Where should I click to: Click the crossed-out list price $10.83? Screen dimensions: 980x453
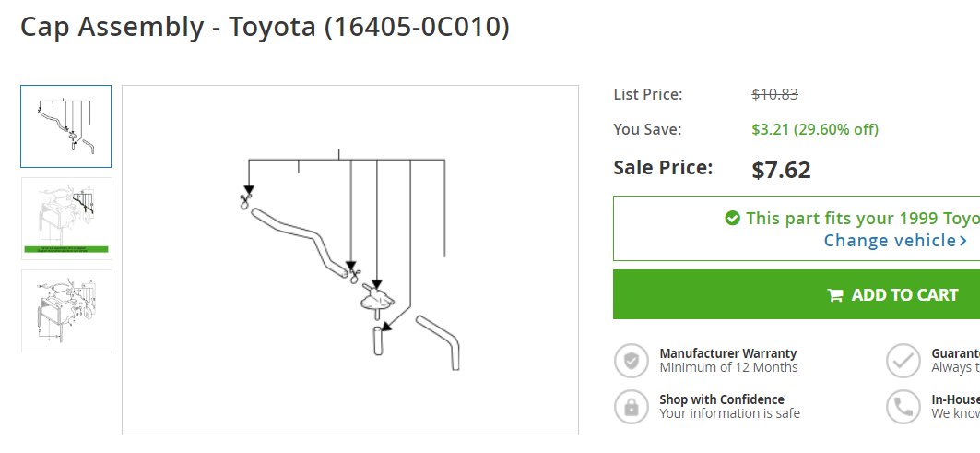pos(775,94)
